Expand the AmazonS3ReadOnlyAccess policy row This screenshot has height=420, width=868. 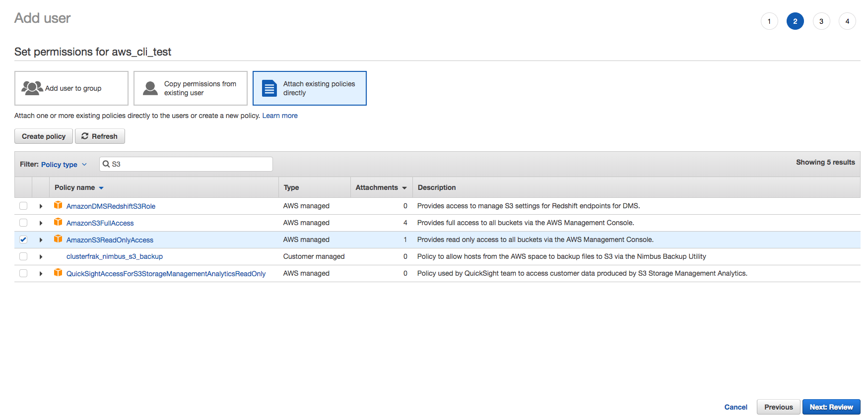click(41, 240)
